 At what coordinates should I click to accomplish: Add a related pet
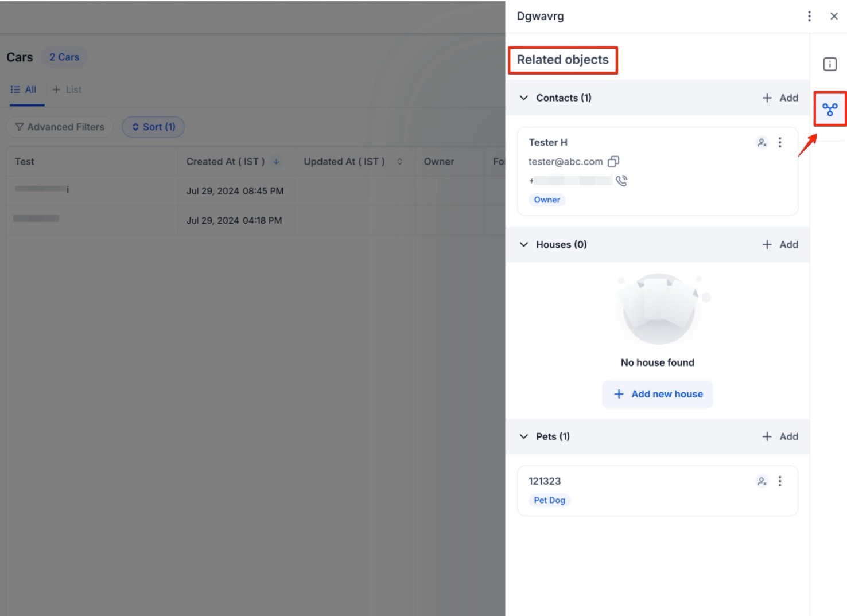point(780,436)
